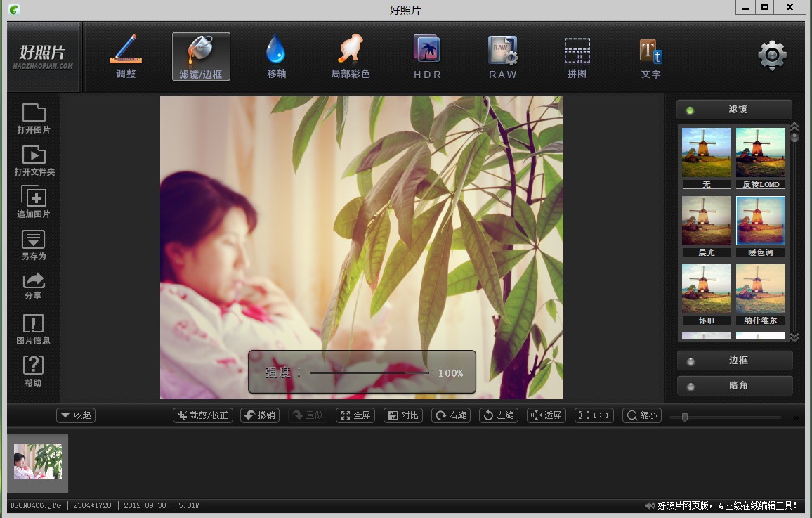Select the HDR tool icon
The image size is (812, 518).
coord(427,56)
